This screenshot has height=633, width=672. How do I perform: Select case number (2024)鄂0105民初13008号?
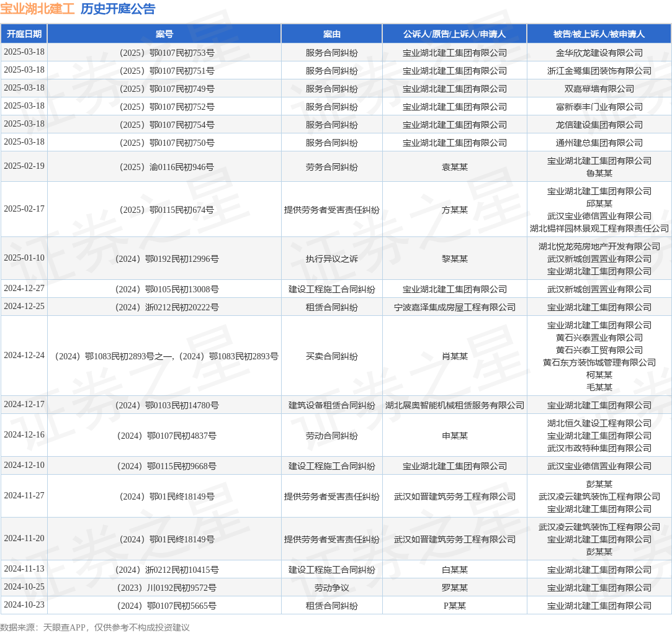tap(167, 289)
